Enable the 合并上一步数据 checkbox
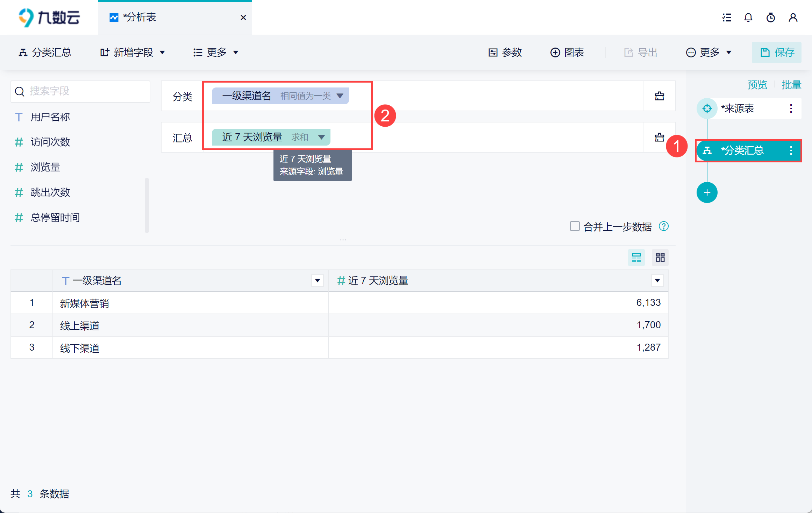Screen dimensions: 812x513 tap(575, 226)
